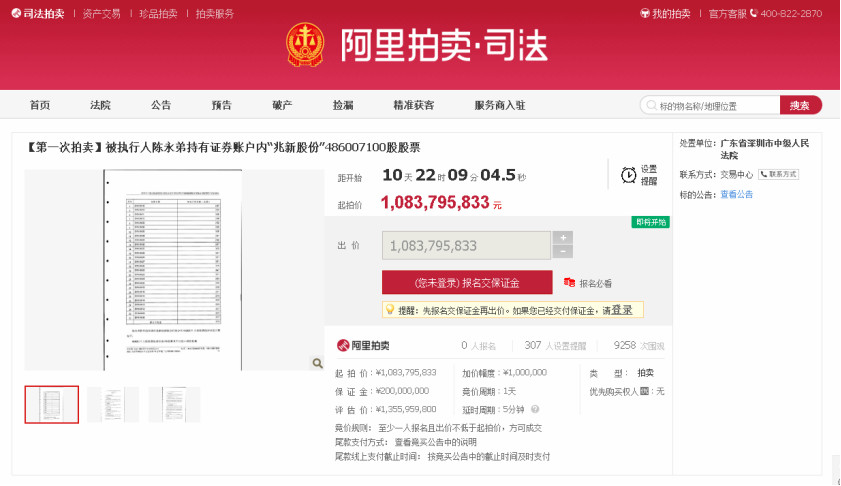841x486 pixels.
Task: Decrease bid with the minus stepper
Action: tap(563, 252)
